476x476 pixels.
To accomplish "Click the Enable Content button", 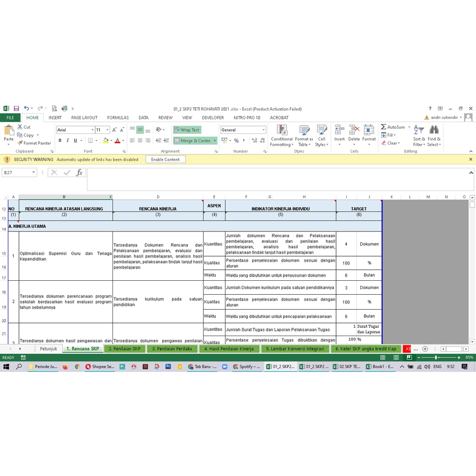I will point(165,159).
